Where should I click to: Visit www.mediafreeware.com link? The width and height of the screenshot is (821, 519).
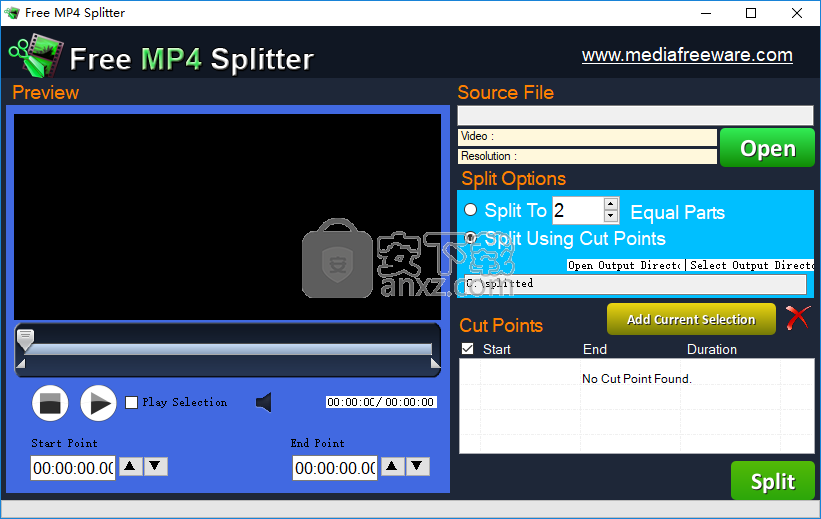tap(687, 55)
